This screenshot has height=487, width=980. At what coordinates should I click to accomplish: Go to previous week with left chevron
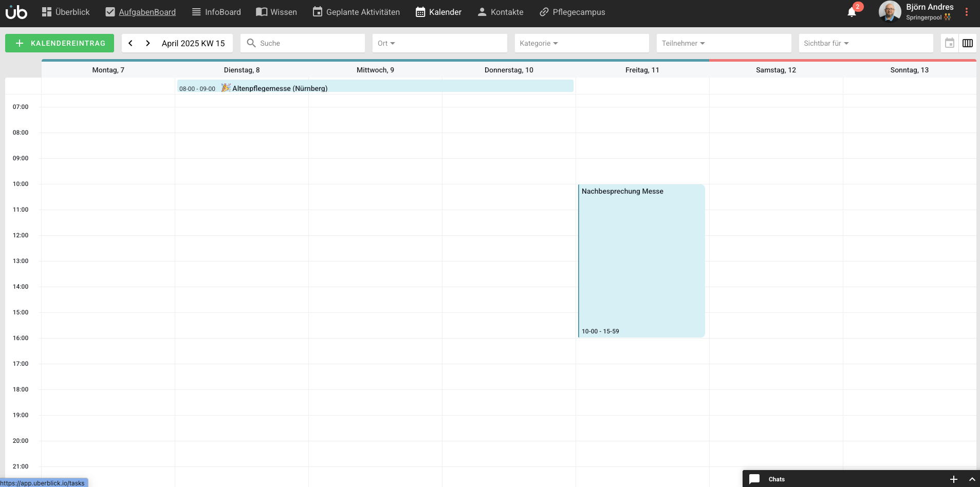click(x=131, y=43)
